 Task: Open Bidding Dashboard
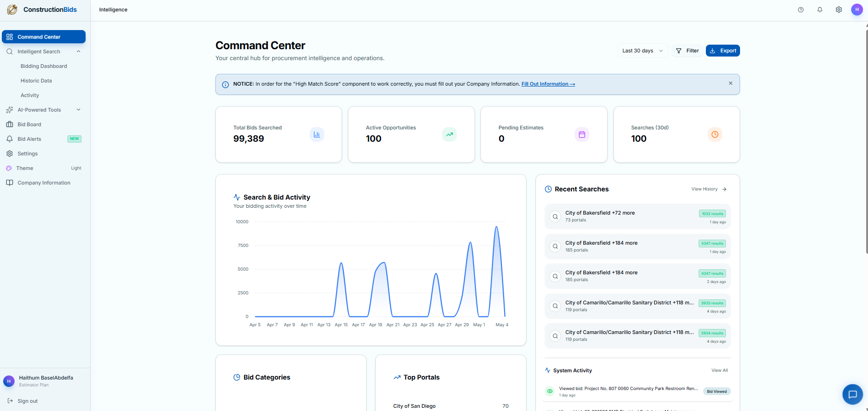pyautogui.click(x=44, y=66)
